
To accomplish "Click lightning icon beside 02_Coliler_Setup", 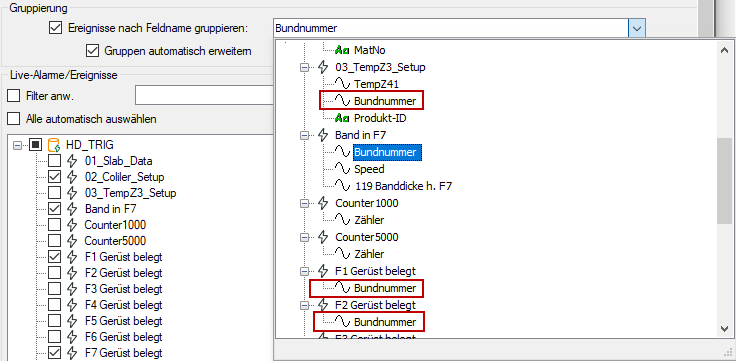I will click(72, 177).
